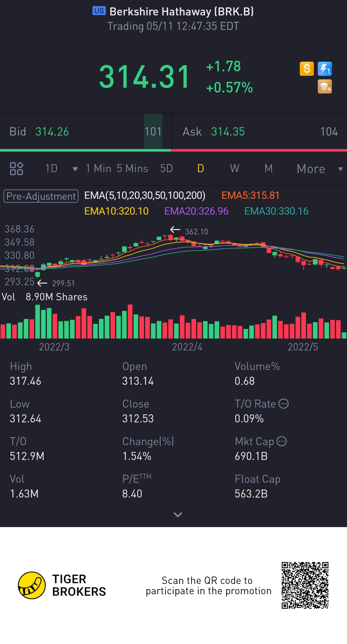Tap the T/O Rate info icon
The width and height of the screenshot is (347, 644).
pyautogui.click(x=283, y=404)
